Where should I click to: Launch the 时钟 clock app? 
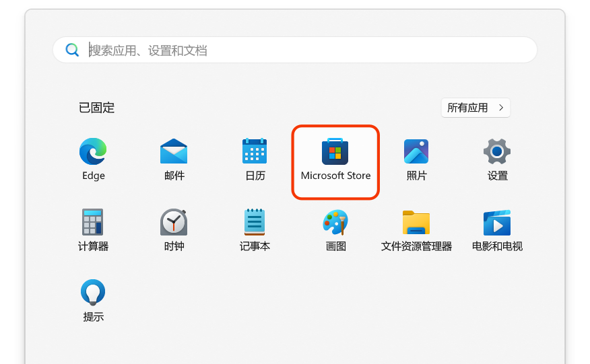tap(174, 222)
